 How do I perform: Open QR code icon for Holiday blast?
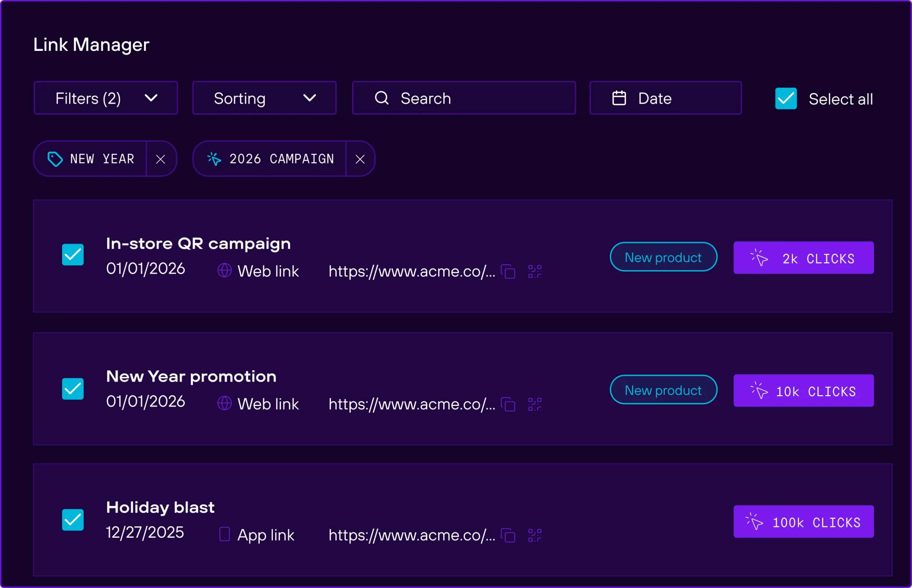pos(535,535)
